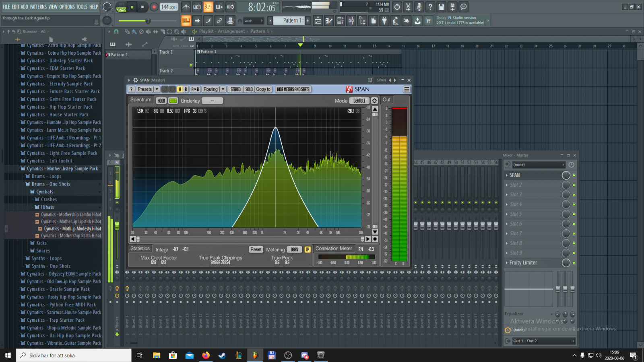Image resolution: width=644 pixels, height=362 pixels.
Task: Toggle the HOLD button in SPAN
Action: pyautogui.click(x=161, y=101)
